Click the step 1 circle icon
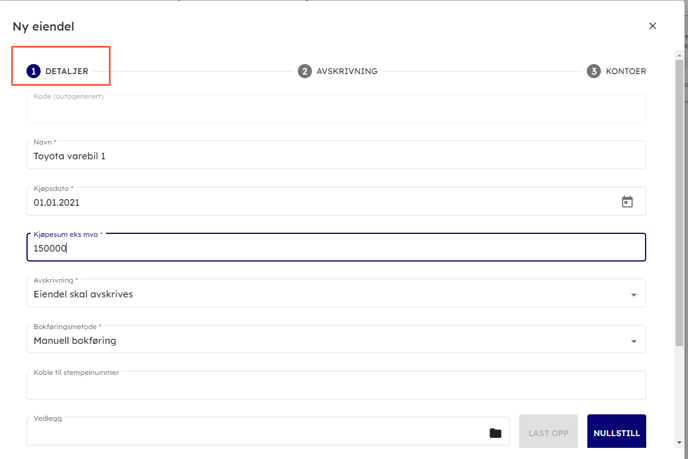This screenshot has width=688, height=459. [x=33, y=72]
